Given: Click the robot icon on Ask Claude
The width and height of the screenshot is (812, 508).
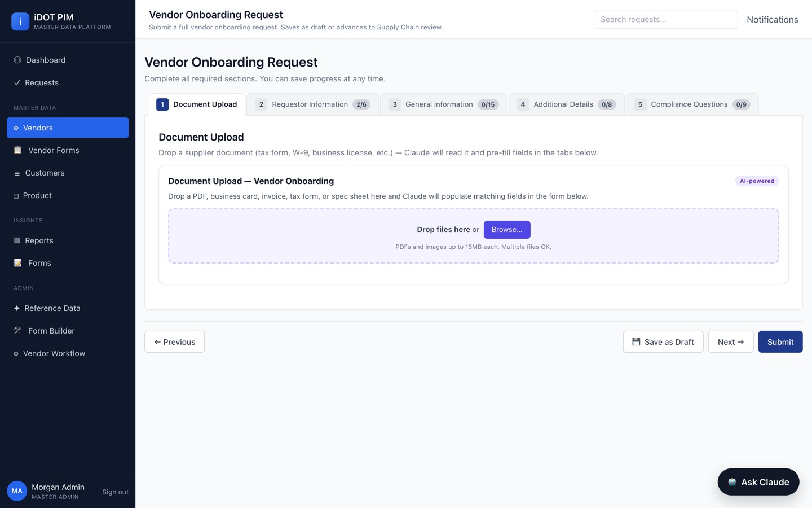Looking at the screenshot, I should (732, 482).
